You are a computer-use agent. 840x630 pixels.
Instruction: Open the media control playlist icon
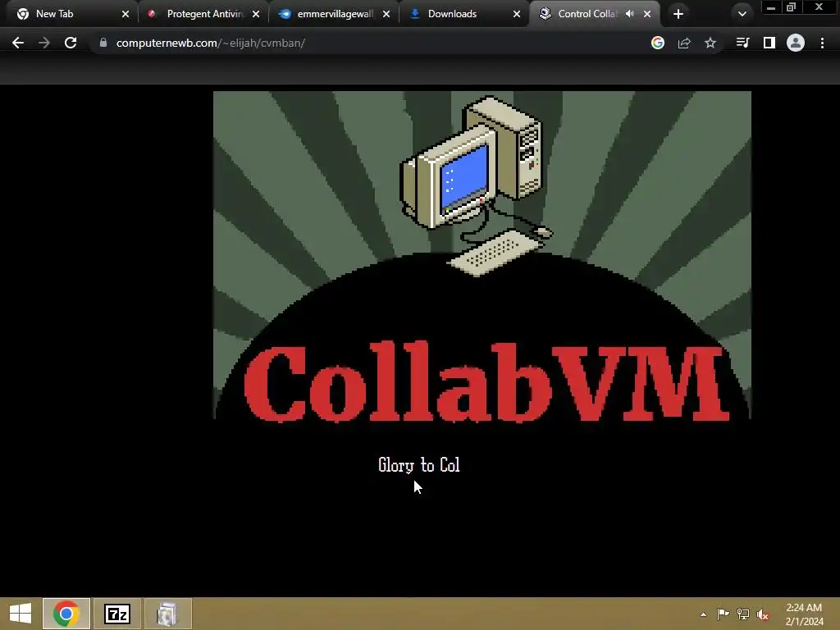(x=742, y=43)
